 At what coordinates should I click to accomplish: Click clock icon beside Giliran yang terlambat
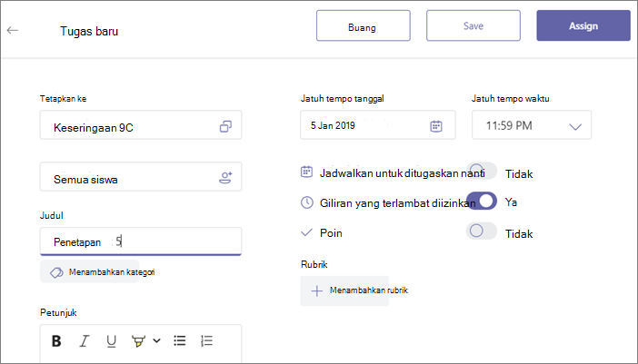point(307,202)
